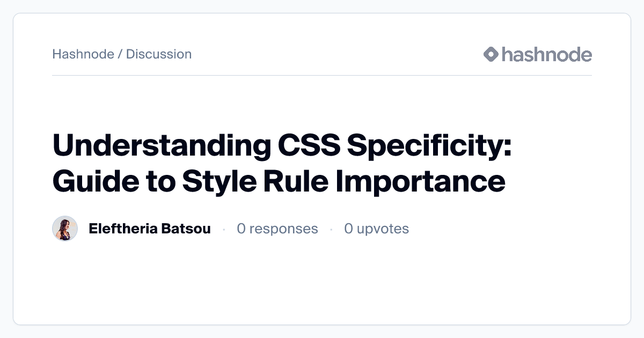Click the slash separator in breadcrumb

[x=120, y=54]
